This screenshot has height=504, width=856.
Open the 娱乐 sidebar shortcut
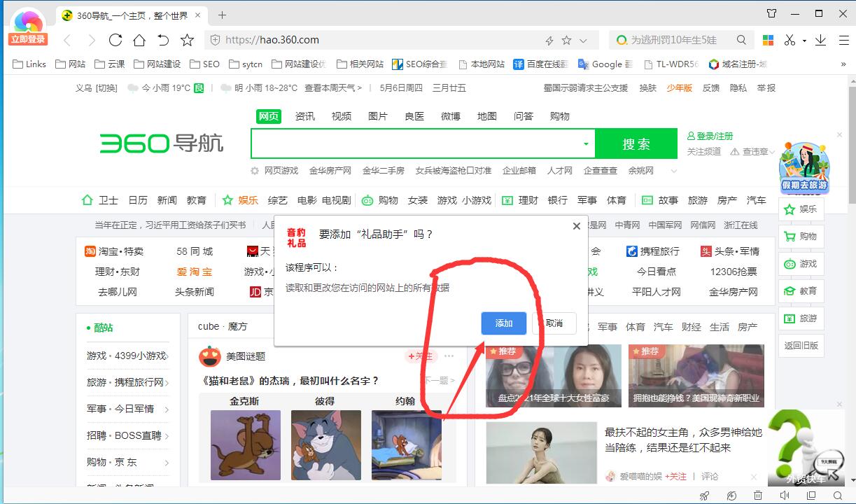pos(801,209)
